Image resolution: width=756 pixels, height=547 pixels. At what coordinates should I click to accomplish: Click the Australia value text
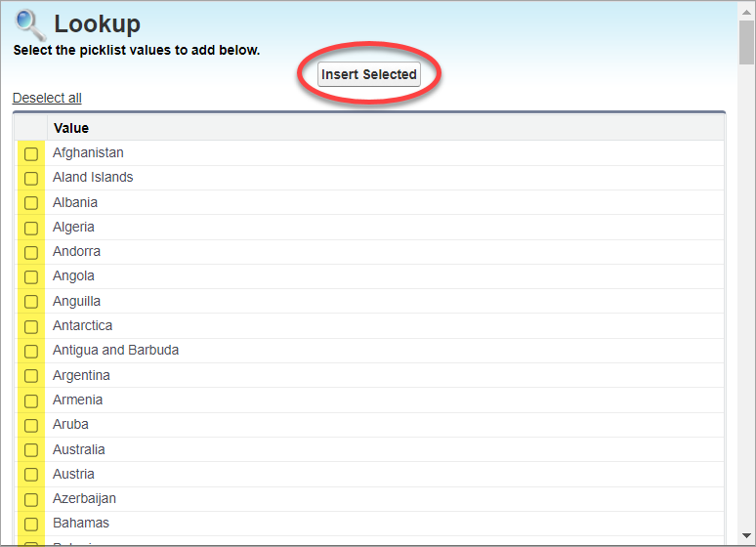coord(79,450)
